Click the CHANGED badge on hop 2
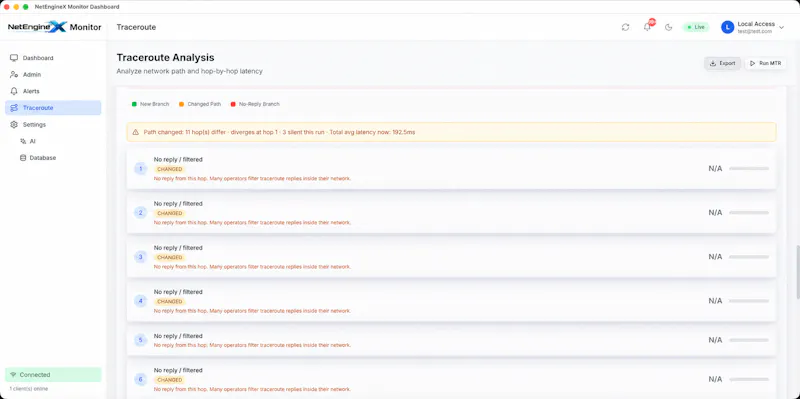The image size is (800, 399). pos(170,213)
